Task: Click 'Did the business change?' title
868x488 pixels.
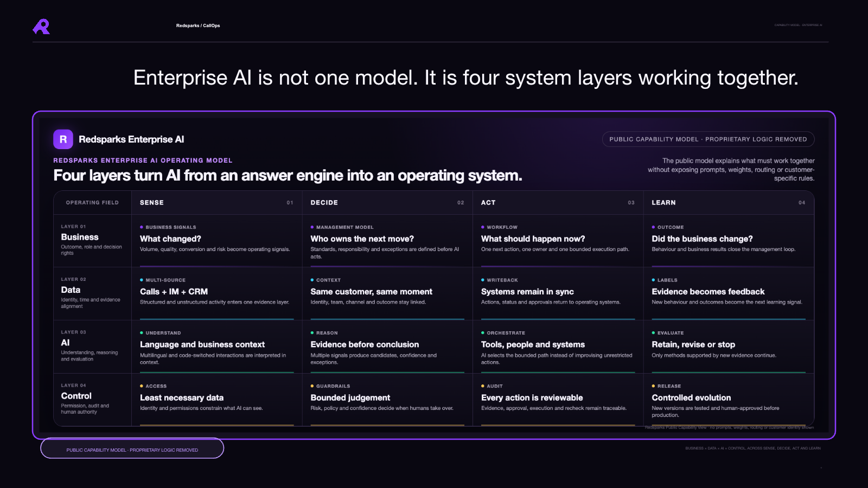Action: pyautogui.click(x=702, y=239)
